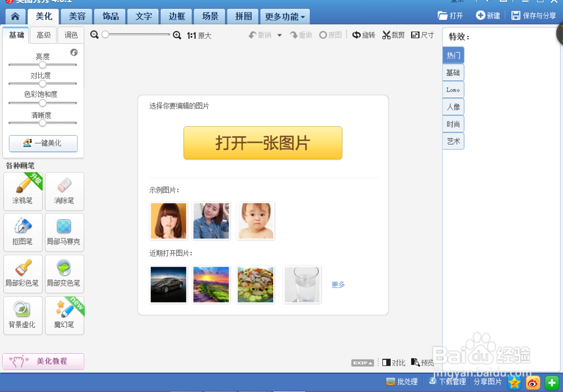Click the 更多 link beside recent images
563x392 pixels.
pos(337,285)
